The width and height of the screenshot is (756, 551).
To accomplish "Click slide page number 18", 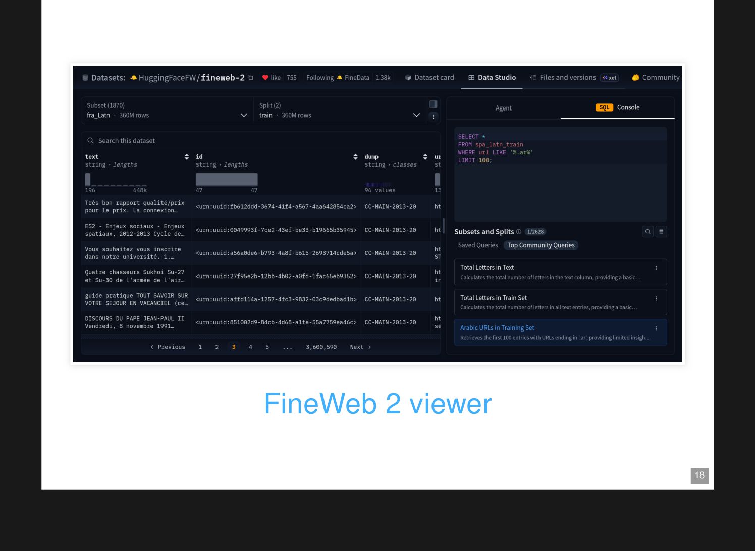I will [699, 476].
